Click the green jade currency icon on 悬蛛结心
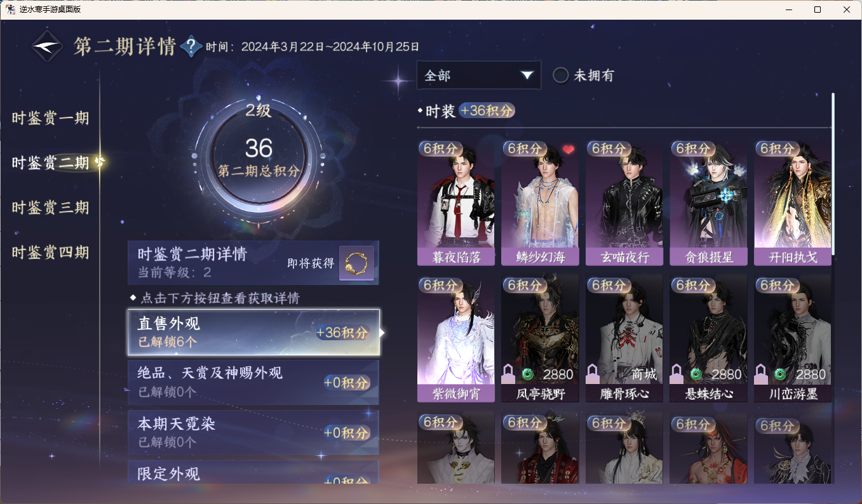The width and height of the screenshot is (862, 504). click(x=696, y=374)
